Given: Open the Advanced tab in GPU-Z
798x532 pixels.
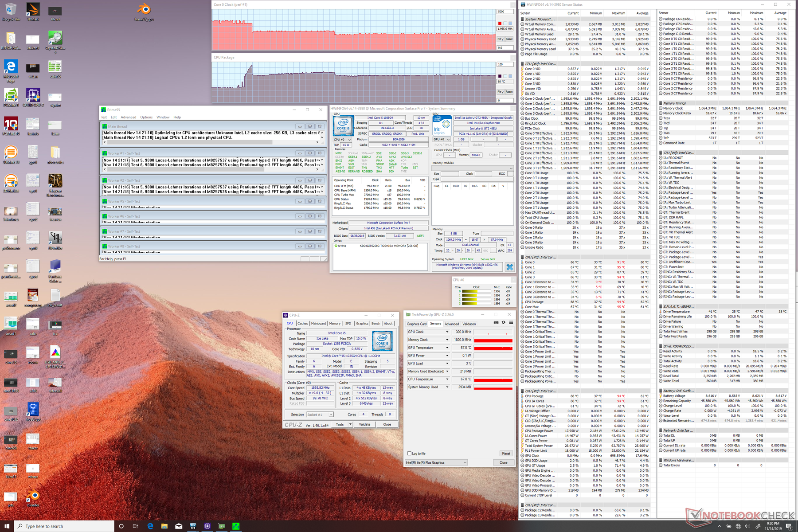Looking at the screenshot, I should tap(452, 324).
